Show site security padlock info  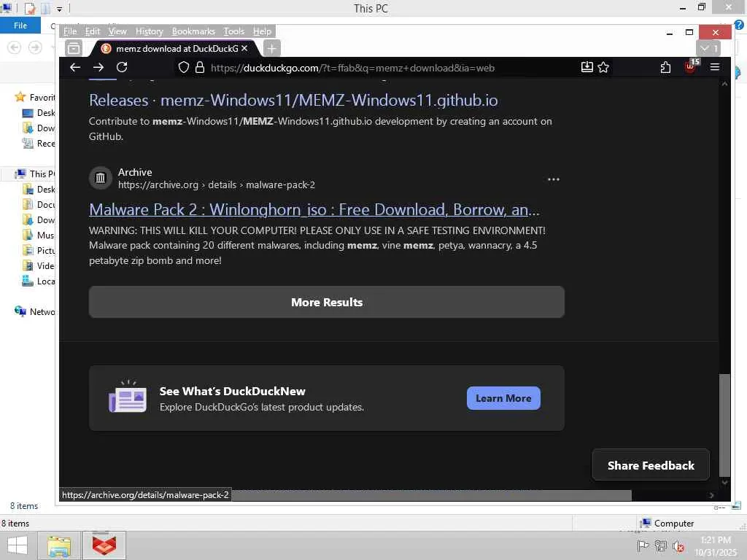[200, 68]
